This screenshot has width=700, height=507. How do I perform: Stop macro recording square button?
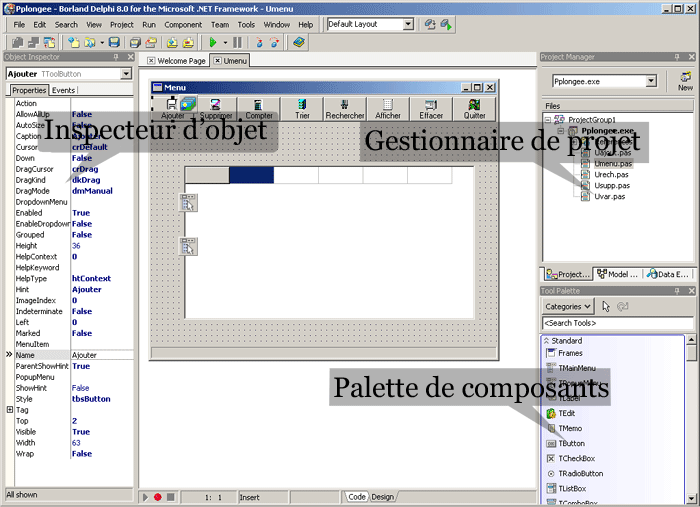tap(171, 497)
